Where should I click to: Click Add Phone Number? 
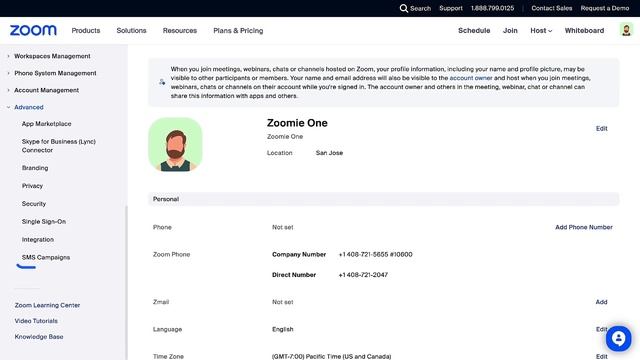[584, 227]
